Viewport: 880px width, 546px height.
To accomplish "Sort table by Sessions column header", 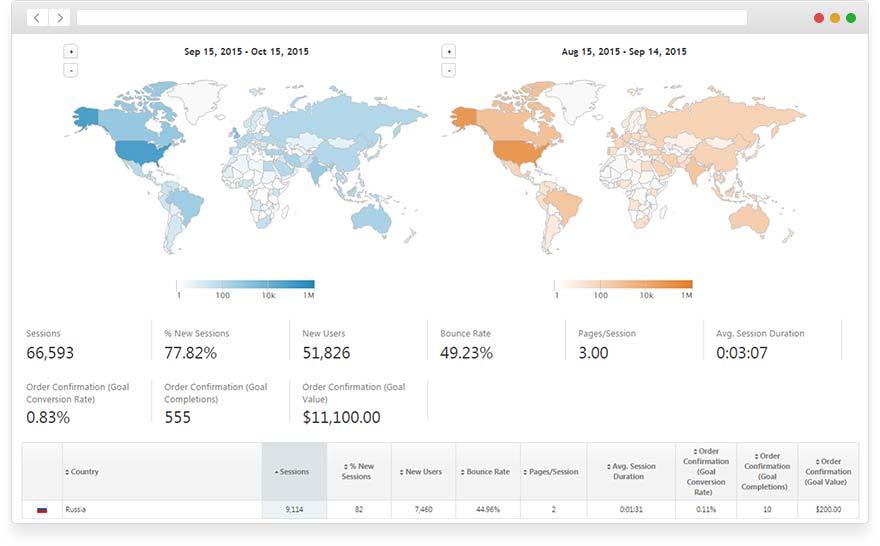I will pyautogui.click(x=293, y=472).
